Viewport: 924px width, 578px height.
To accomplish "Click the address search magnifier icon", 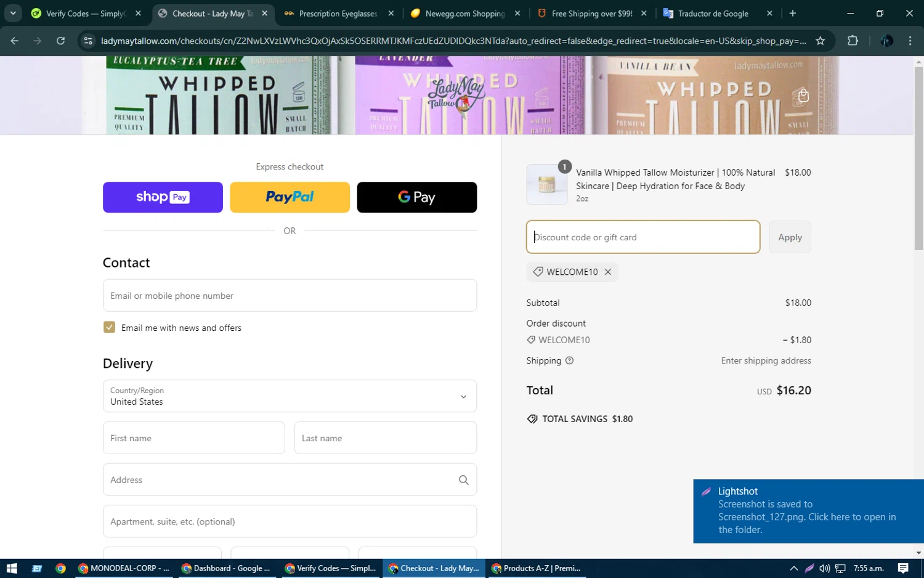I will pyautogui.click(x=464, y=479).
